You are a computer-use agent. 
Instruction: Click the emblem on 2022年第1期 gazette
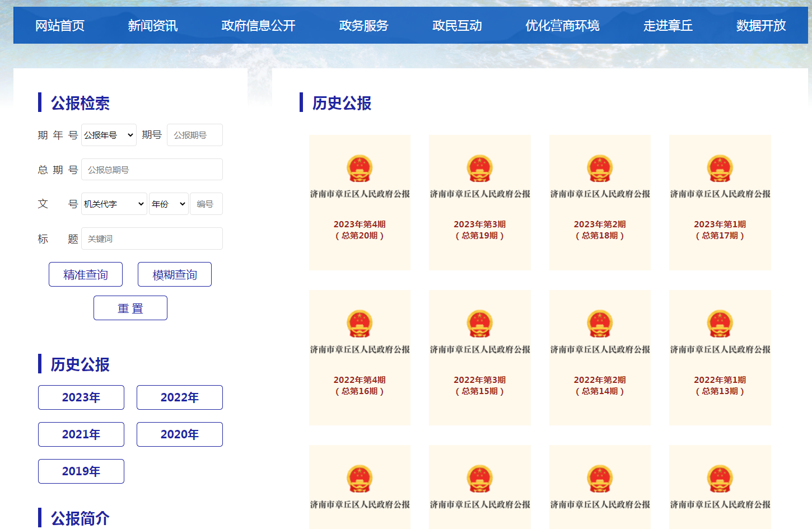720,324
